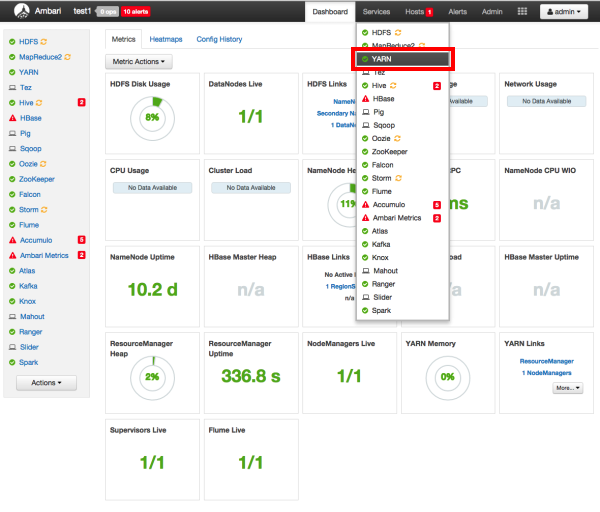The height and width of the screenshot is (512, 600).
Task: Click Ambari Metrics badge in Services dropdown
Action: (437, 218)
